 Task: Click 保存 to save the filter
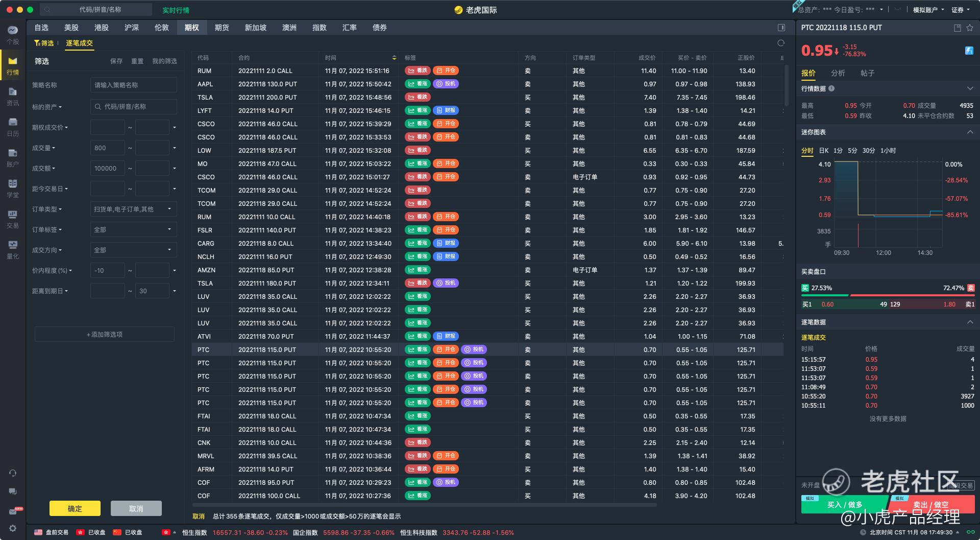(116, 61)
